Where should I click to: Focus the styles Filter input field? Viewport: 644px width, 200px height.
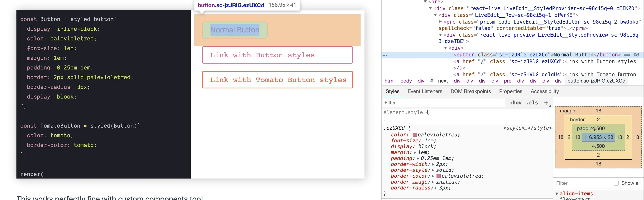(444, 103)
